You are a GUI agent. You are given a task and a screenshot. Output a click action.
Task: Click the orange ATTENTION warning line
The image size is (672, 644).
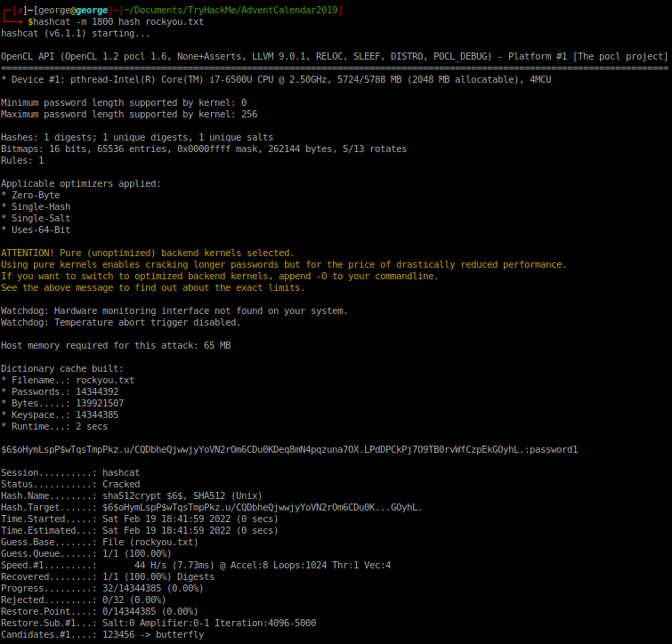click(147, 253)
